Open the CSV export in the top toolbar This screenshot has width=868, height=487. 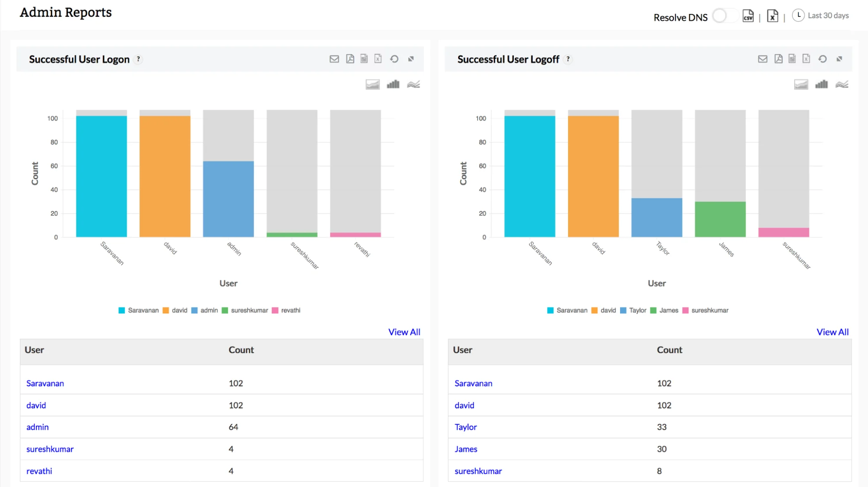tap(748, 16)
